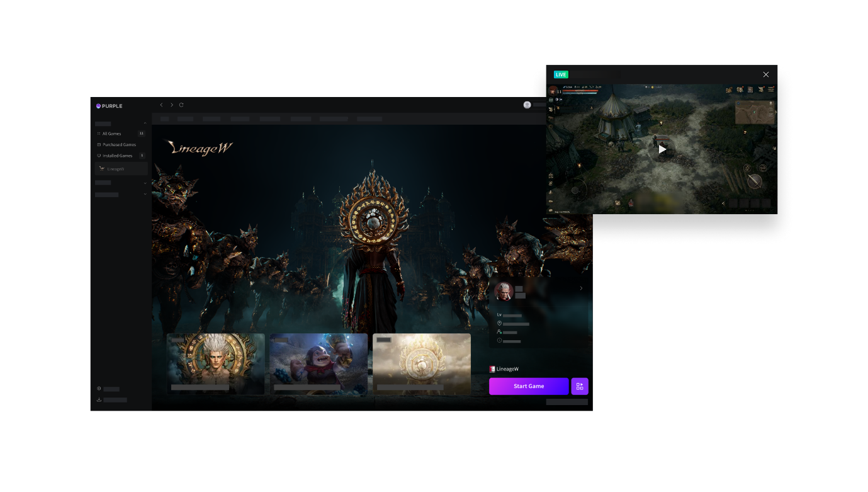Screen dimensions: 868x492
Task: Collapse the first sidebar section with the up chevron
Action: (x=145, y=123)
